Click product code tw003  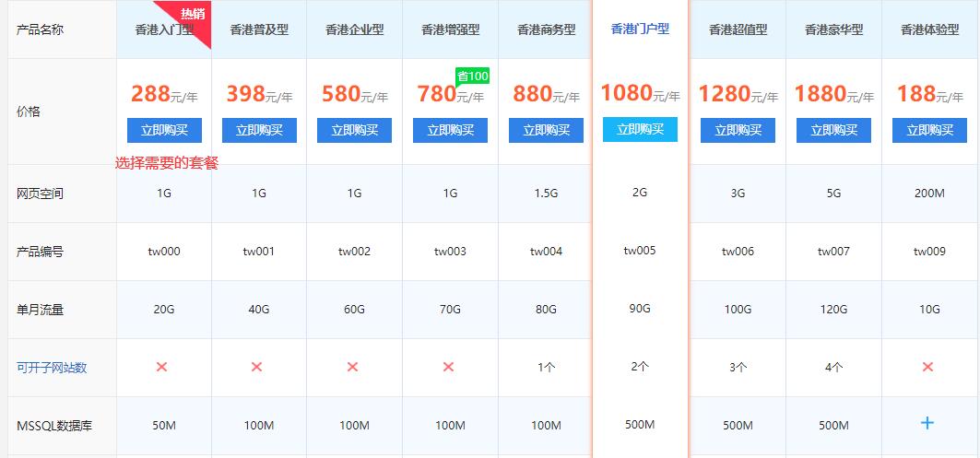click(450, 252)
